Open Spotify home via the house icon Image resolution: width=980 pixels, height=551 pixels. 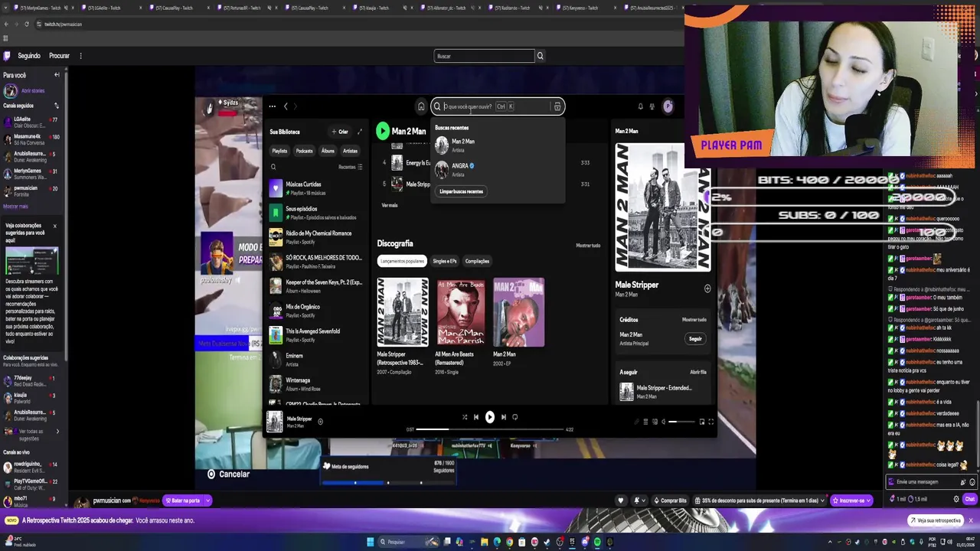tap(420, 106)
